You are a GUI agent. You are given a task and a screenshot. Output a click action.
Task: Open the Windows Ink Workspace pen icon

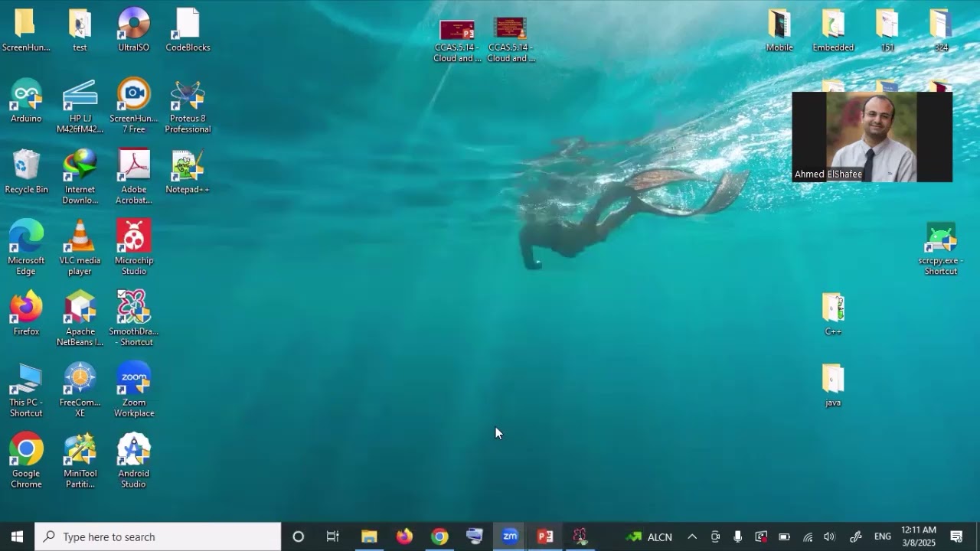[x=856, y=536]
